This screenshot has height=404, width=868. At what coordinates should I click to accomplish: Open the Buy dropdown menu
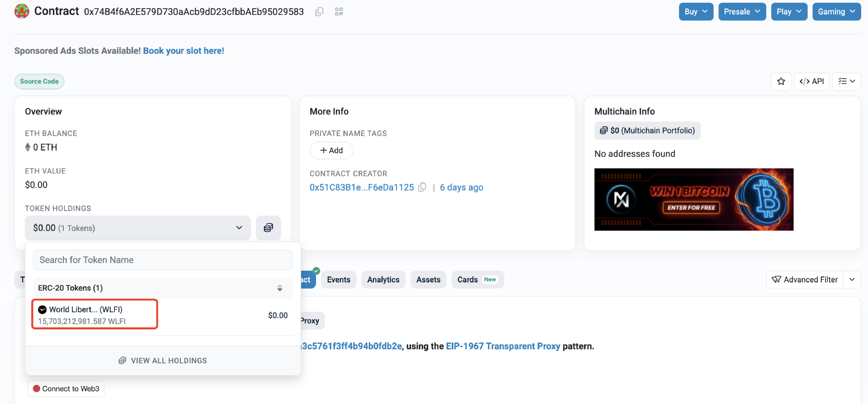696,12
